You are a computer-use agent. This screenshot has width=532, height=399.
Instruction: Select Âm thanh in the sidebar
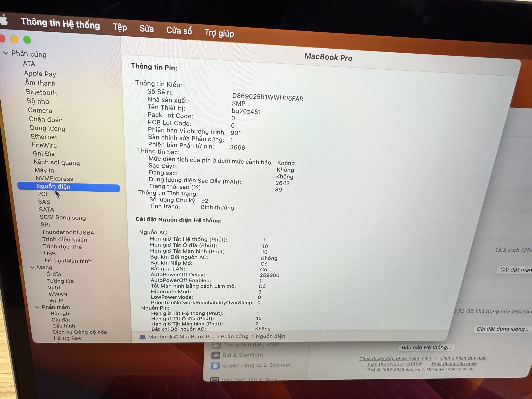point(40,83)
